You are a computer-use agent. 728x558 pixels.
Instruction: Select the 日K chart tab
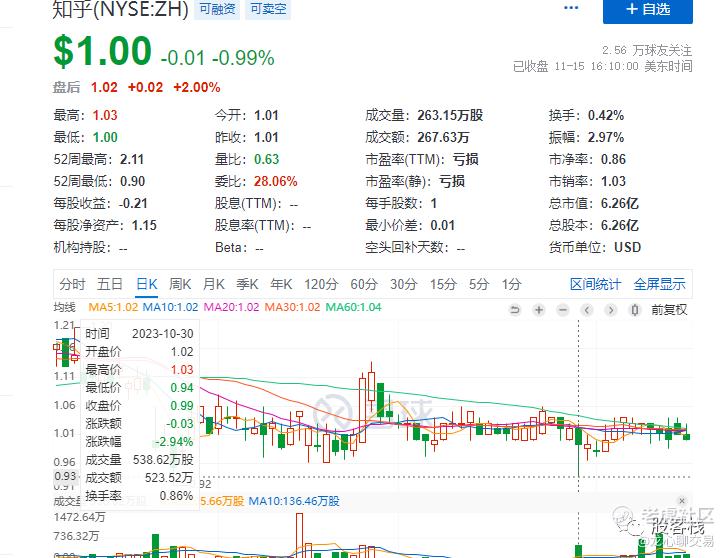(x=147, y=284)
